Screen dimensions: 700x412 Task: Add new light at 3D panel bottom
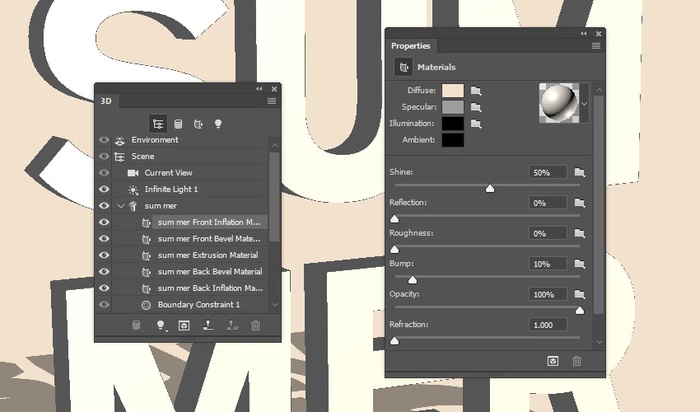click(x=161, y=325)
